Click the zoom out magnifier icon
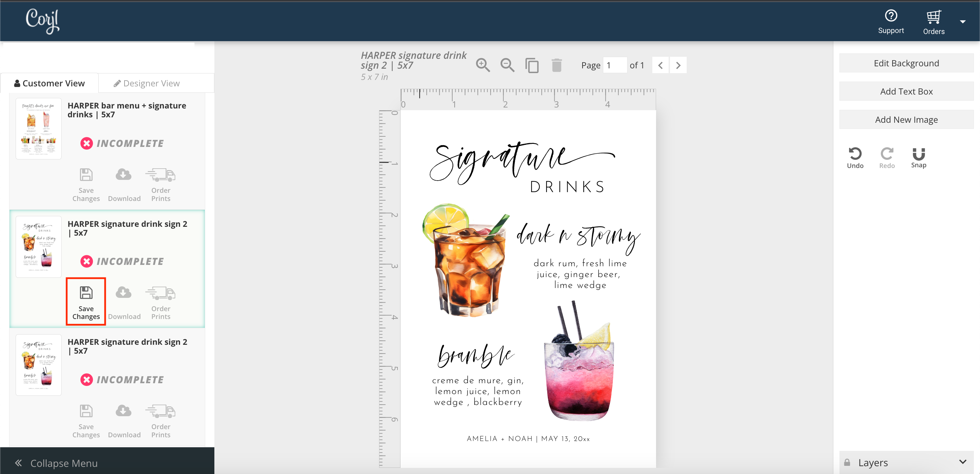Viewport: 980px width, 474px height. (507, 65)
